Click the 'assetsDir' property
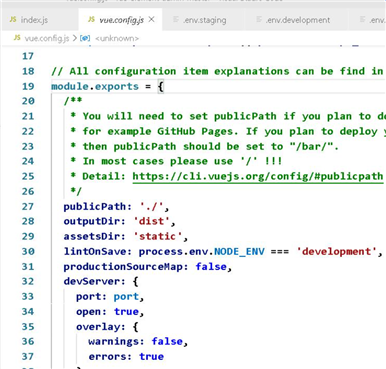 pyautogui.click(x=92, y=236)
